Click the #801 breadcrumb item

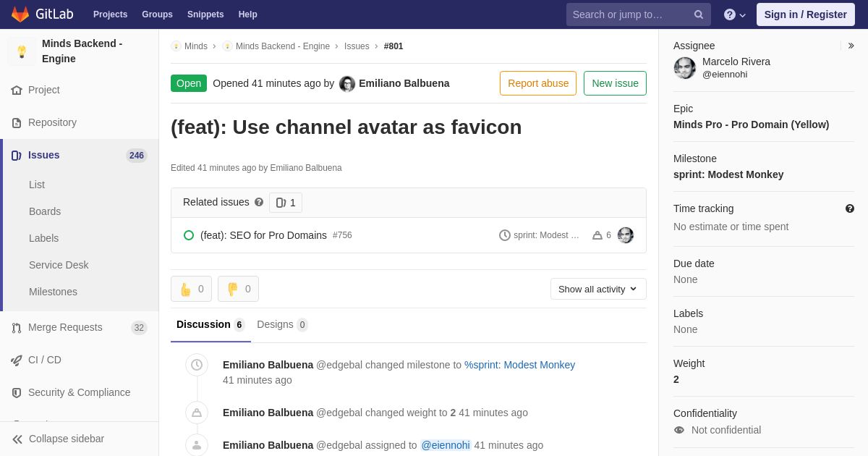tap(393, 46)
